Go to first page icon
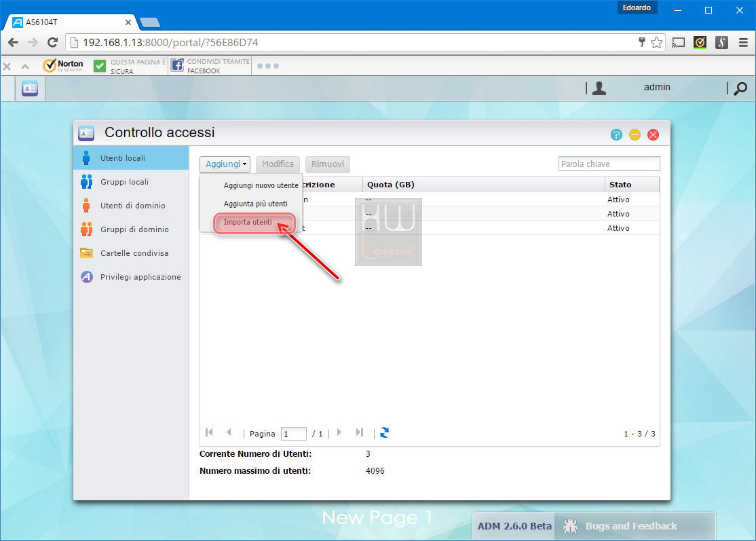 pyautogui.click(x=209, y=432)
